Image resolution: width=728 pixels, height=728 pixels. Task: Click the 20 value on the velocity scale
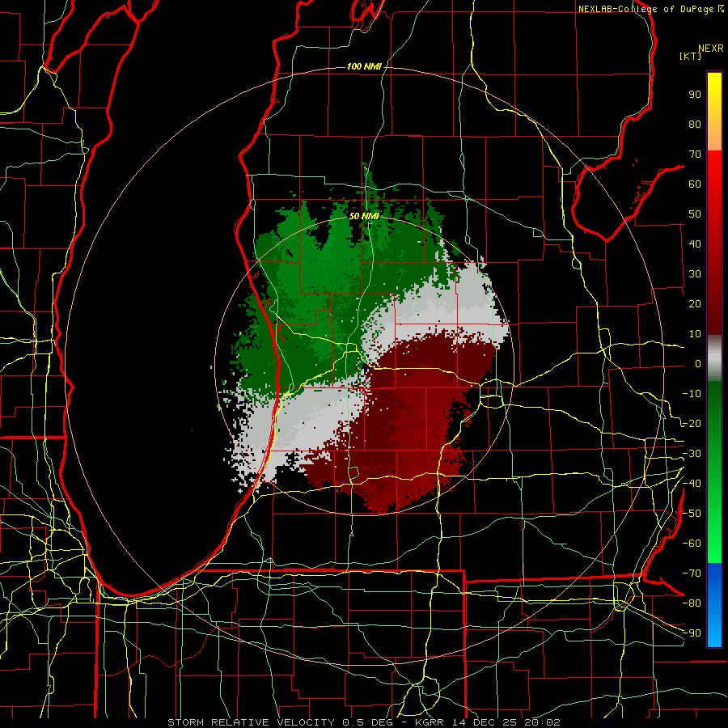[x=695, y=303]
